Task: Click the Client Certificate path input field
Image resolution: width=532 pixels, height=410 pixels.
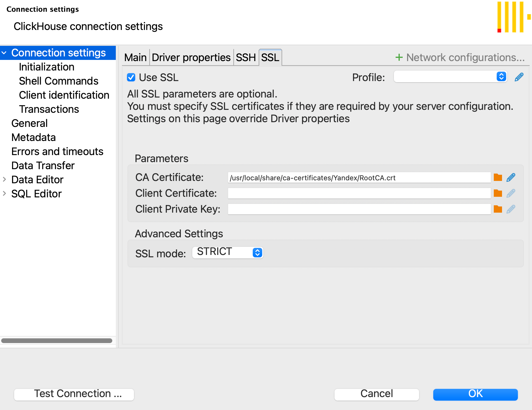Action: coord(359,193)
